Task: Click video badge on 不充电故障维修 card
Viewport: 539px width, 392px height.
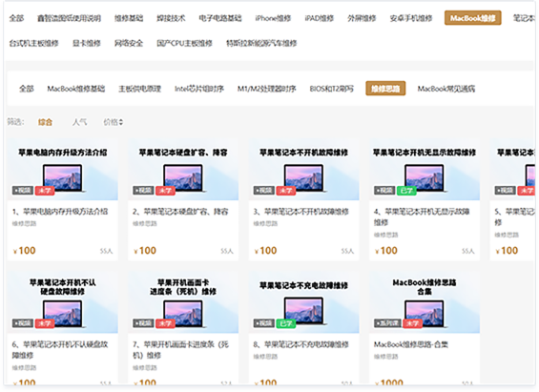Action: click(x=264, y=323)
